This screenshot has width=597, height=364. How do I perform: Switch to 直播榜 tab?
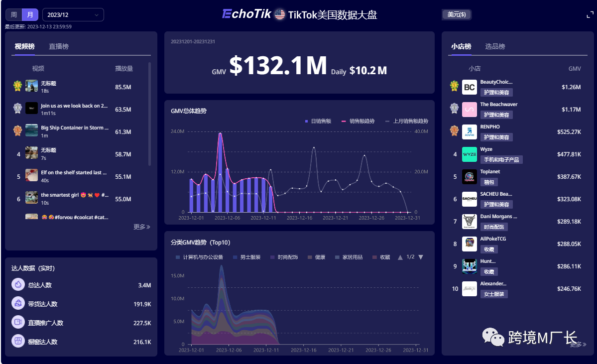[x=59, y=46]
